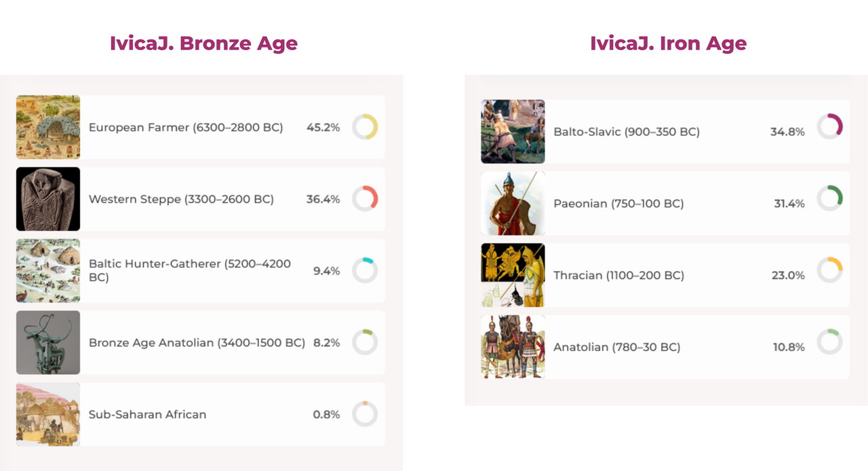Open the Baltic Hunter-Gatherer village picture

pyautogui.click(x=48, y=271)
